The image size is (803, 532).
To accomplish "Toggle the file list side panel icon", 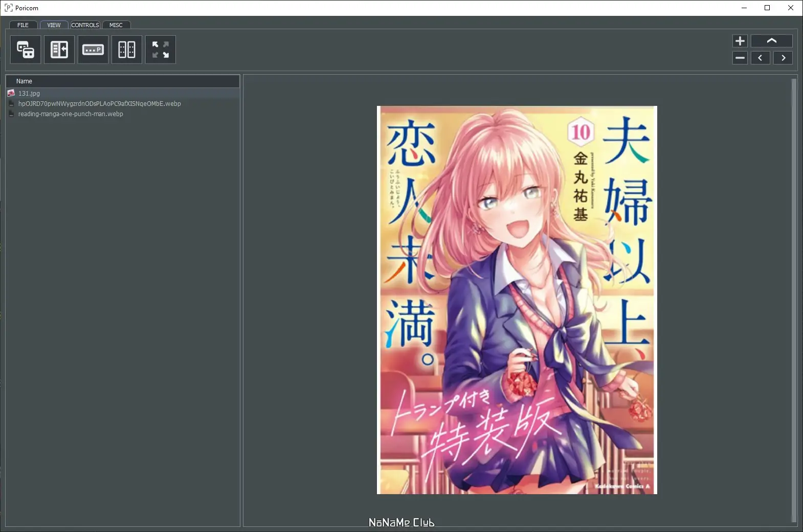I will pyautogui.click(x=59, y=50).
